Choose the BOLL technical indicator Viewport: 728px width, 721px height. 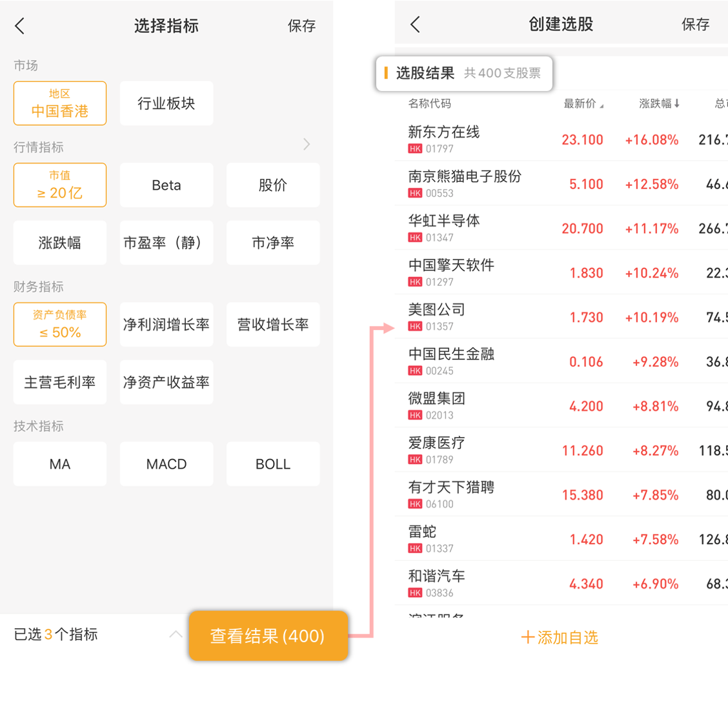(x=273, y=464)
